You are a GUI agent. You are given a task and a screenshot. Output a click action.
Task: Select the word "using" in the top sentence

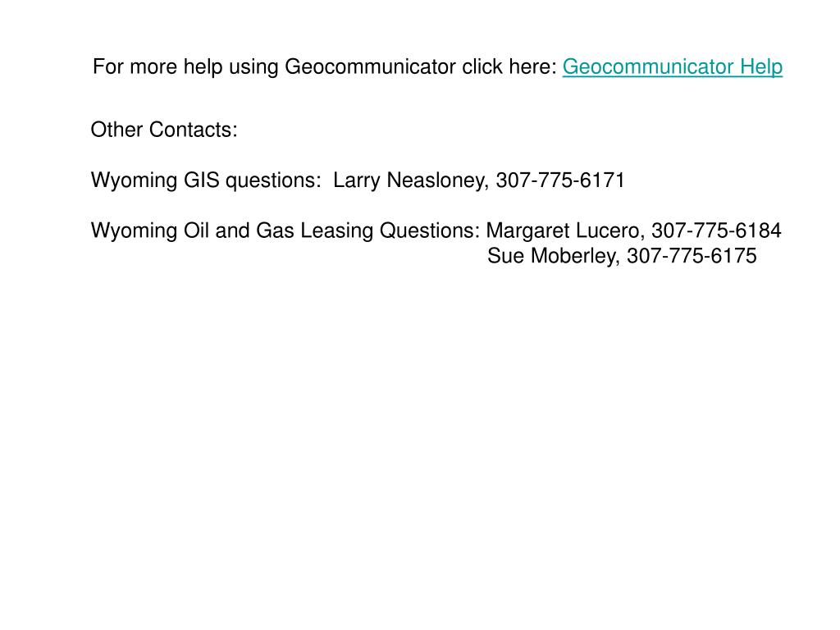253,68
